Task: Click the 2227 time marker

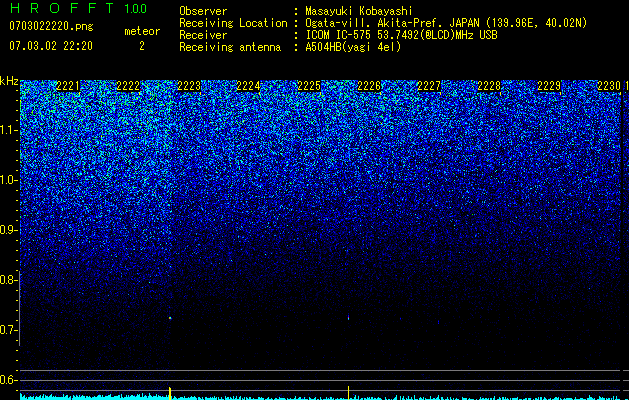Action: click(x=429, y=86)
